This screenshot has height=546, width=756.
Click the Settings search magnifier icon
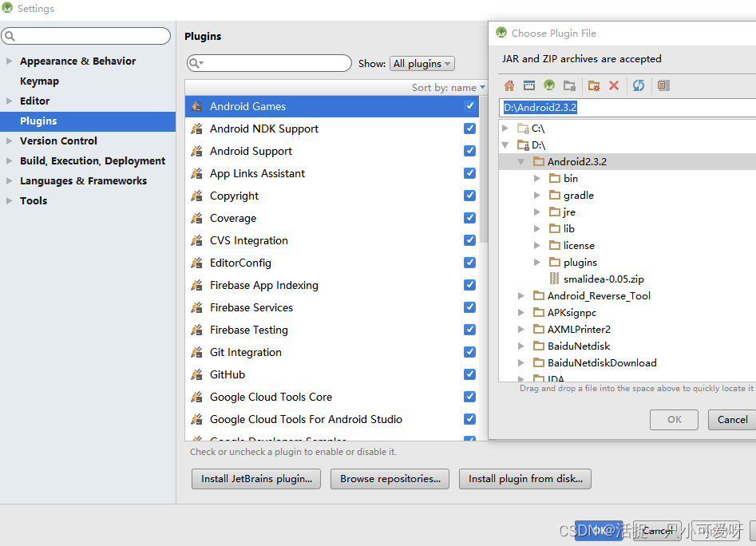10,36
